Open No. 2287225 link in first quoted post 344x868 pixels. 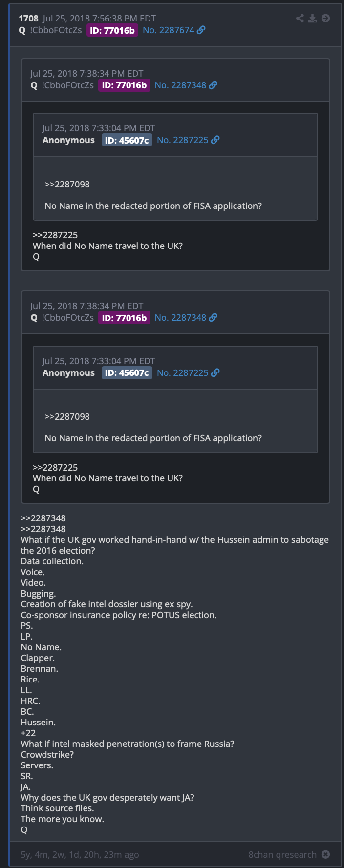pos(183,140)
